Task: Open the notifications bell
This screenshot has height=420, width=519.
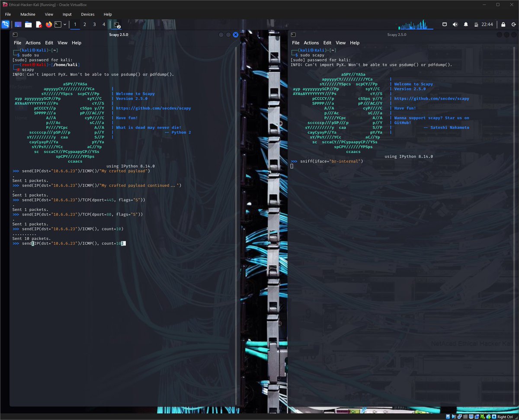Action: (466, 25)
